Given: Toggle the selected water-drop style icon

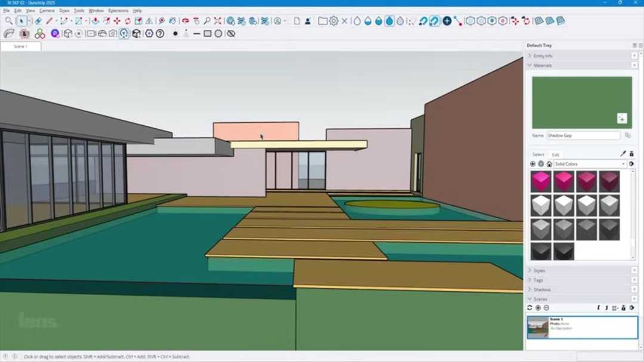Looking at the screenshot, I should 389,21.
